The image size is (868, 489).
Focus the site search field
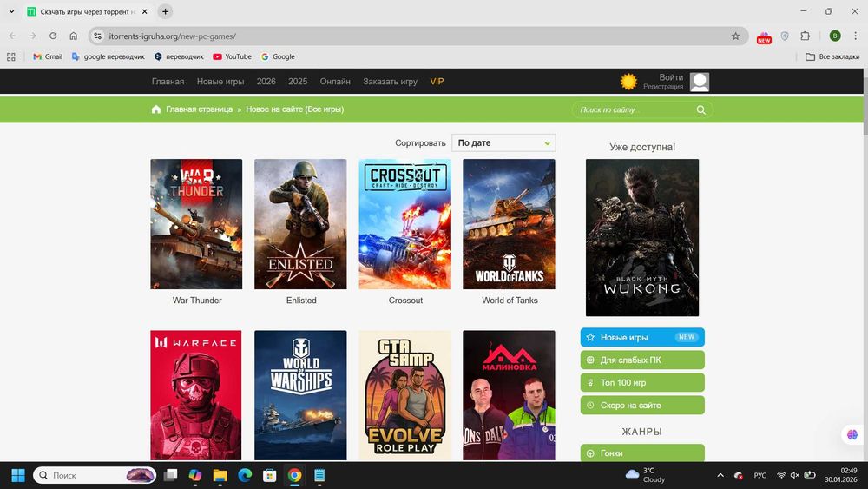[x=642, y=109]
